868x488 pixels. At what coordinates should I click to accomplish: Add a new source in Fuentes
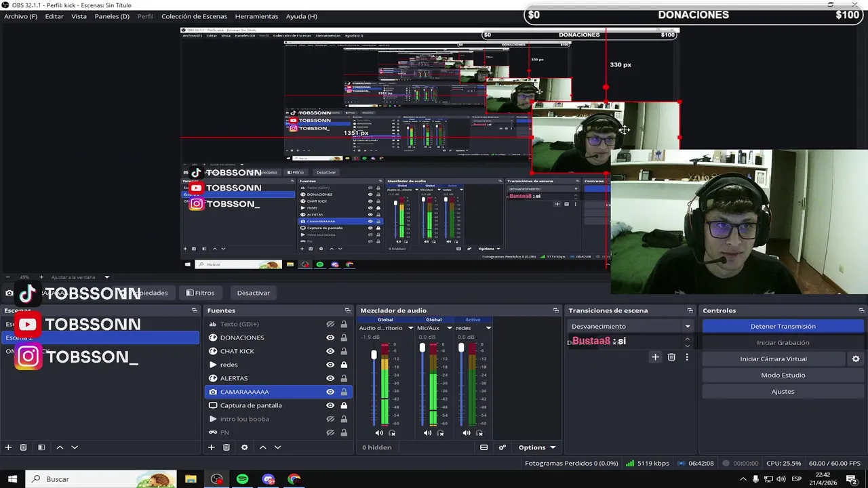click(211, 447)
